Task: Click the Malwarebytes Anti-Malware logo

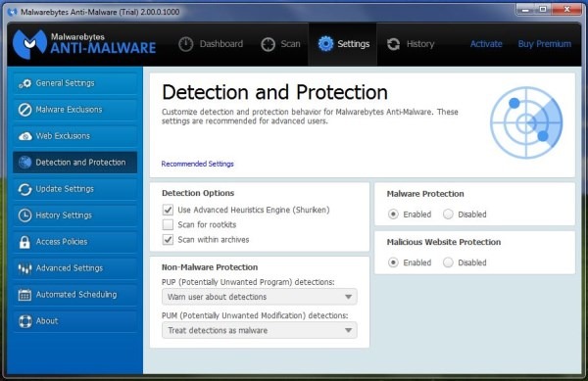Action: tap(84, 44)
